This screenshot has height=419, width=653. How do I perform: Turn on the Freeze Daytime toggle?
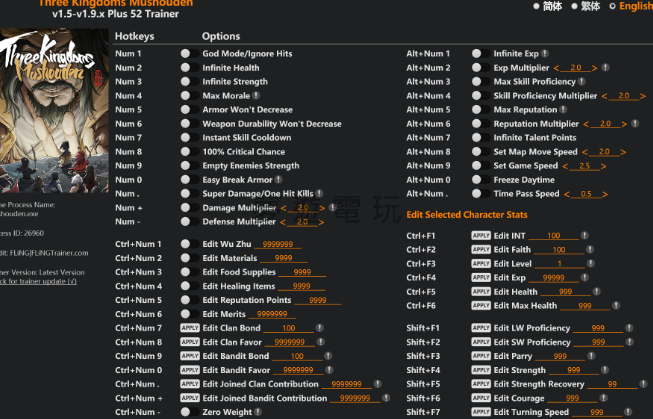(477, 180)
